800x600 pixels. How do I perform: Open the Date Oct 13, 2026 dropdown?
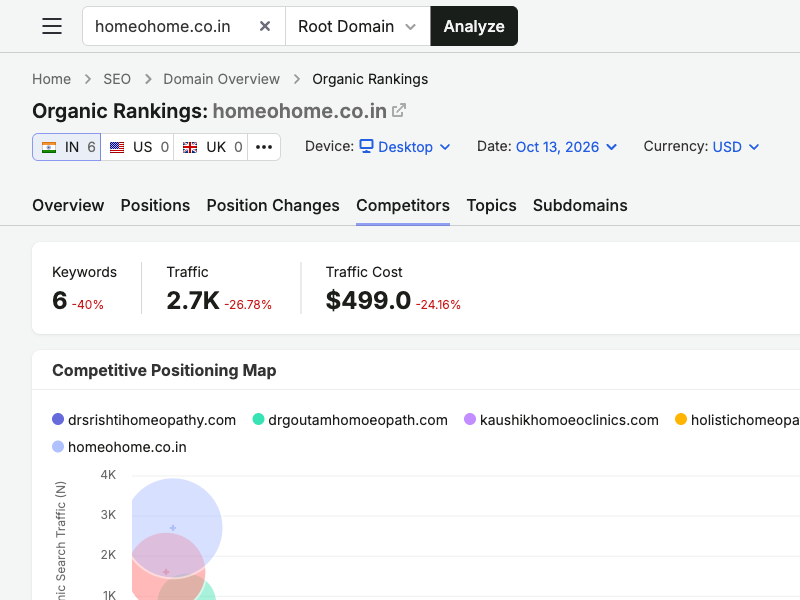[566, 147]
